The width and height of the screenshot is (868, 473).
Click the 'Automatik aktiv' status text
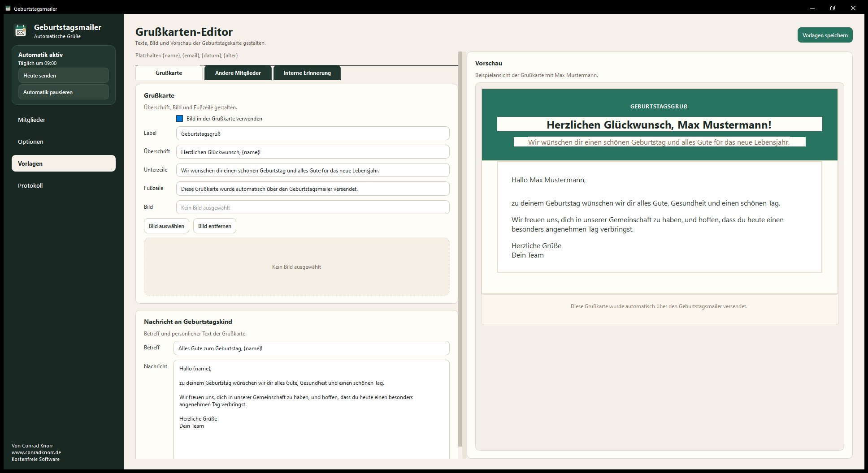(x=40, y=55)
